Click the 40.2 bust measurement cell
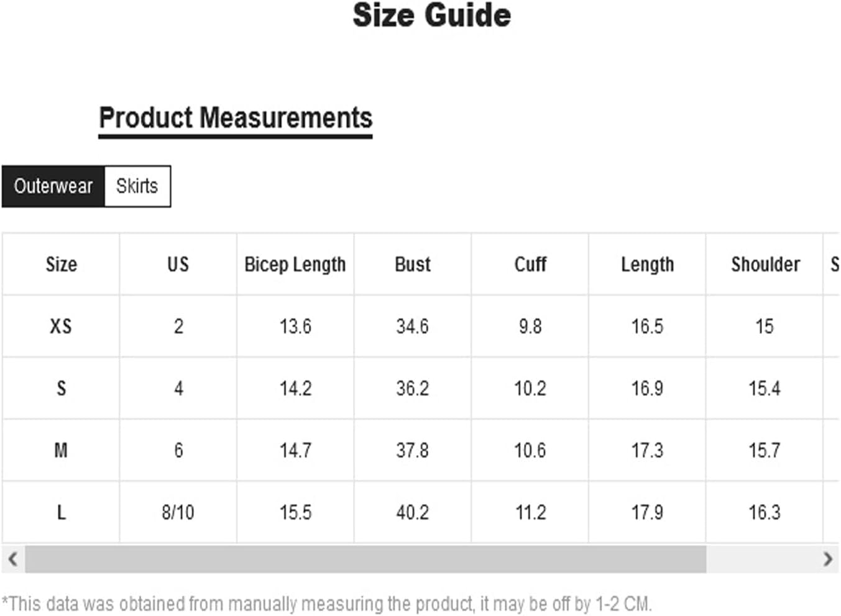 [x=413, y=512]
